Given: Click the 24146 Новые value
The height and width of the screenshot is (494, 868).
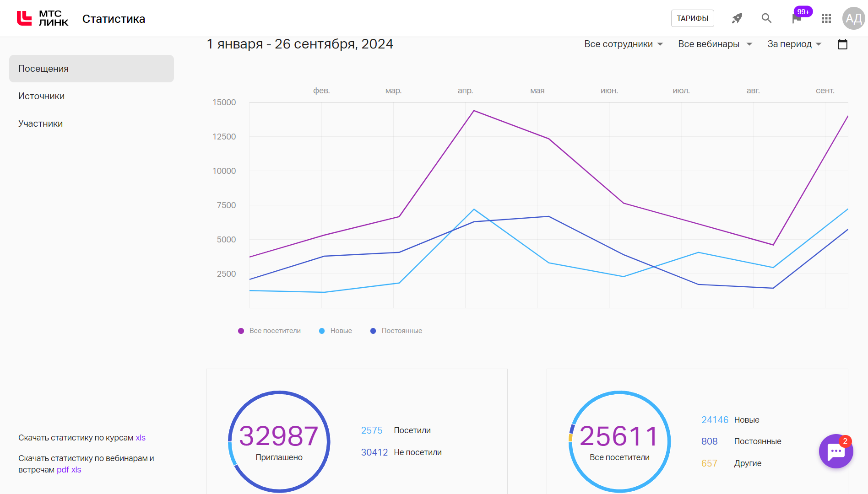Looking at the screenshot, I should pyautogui.click(x=715, y=420).
